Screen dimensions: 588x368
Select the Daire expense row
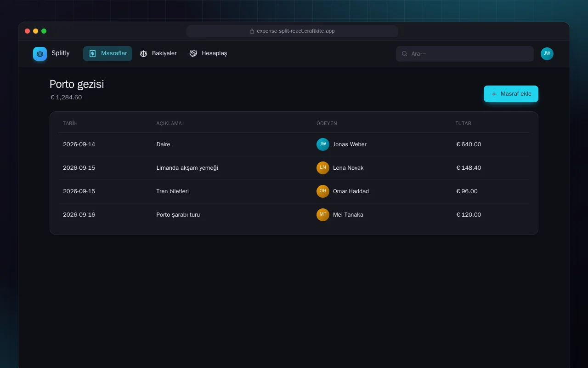[x=294, y=144]
